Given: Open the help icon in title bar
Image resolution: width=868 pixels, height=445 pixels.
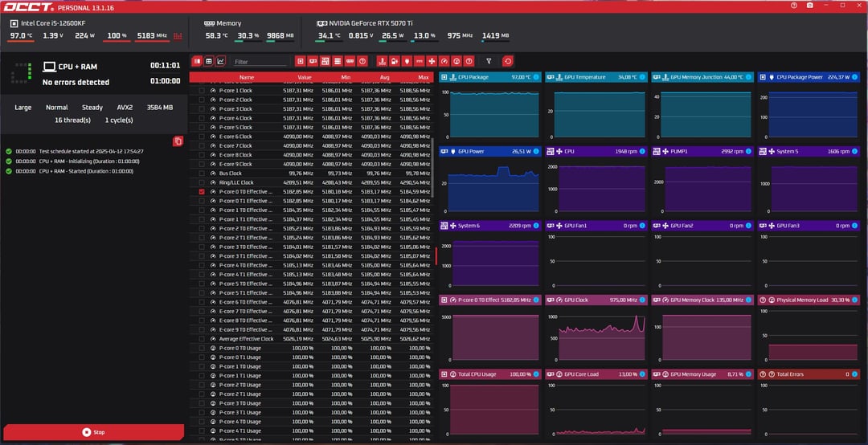Looking at the screenshot, I should point(794,5).
